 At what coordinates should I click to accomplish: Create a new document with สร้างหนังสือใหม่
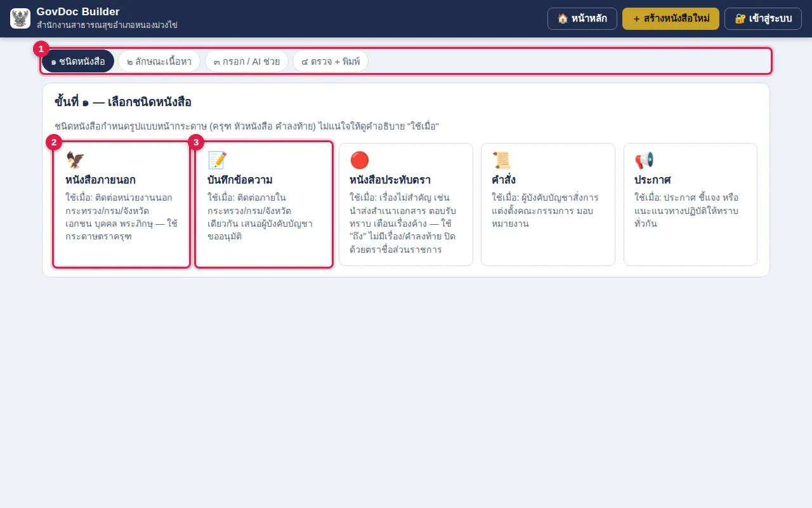point(671,18)
